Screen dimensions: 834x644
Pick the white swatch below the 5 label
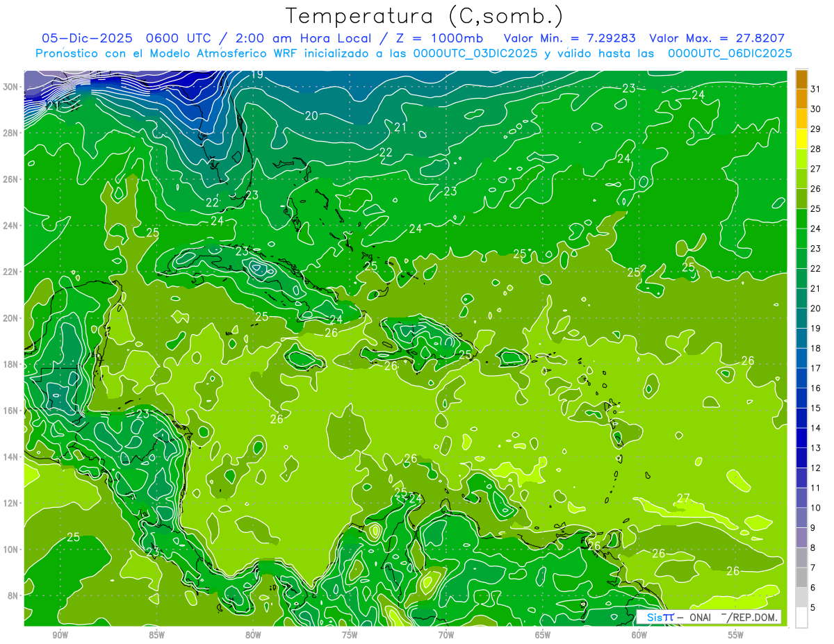[x=801, y=618]
